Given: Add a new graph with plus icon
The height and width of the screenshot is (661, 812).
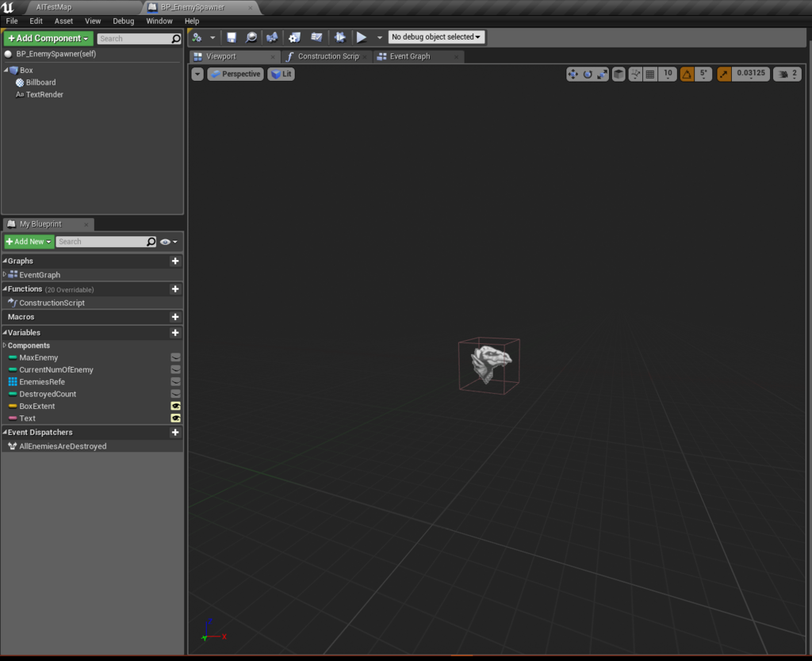Looking at the screenshot, I should coord(175,261).
